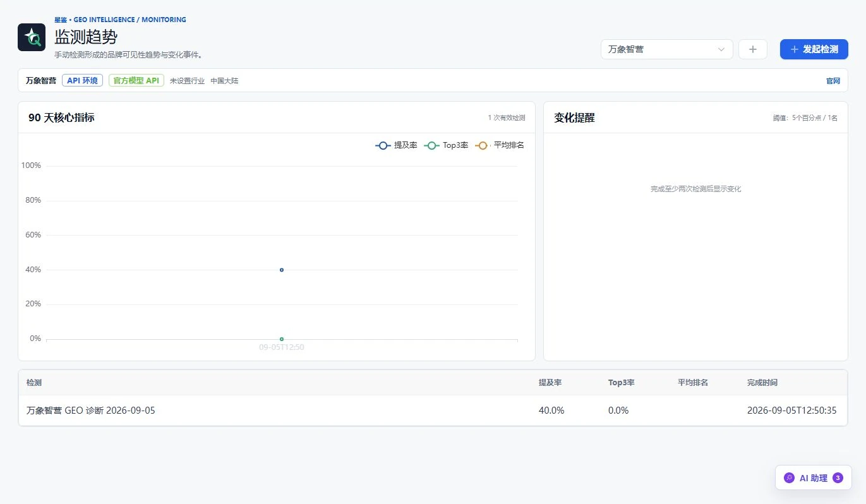Click the AI 助理 sparkle icon

click(789, 478)
